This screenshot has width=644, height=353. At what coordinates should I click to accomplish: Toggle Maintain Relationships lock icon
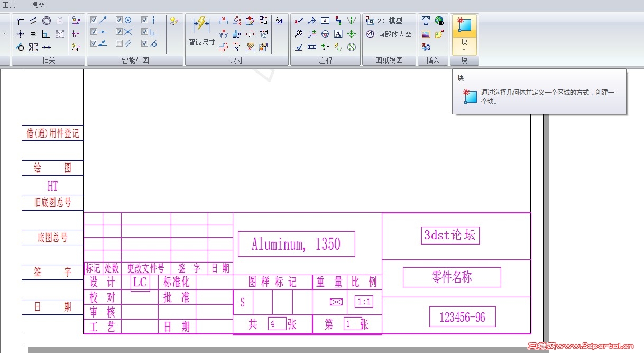tap(76, 21)
